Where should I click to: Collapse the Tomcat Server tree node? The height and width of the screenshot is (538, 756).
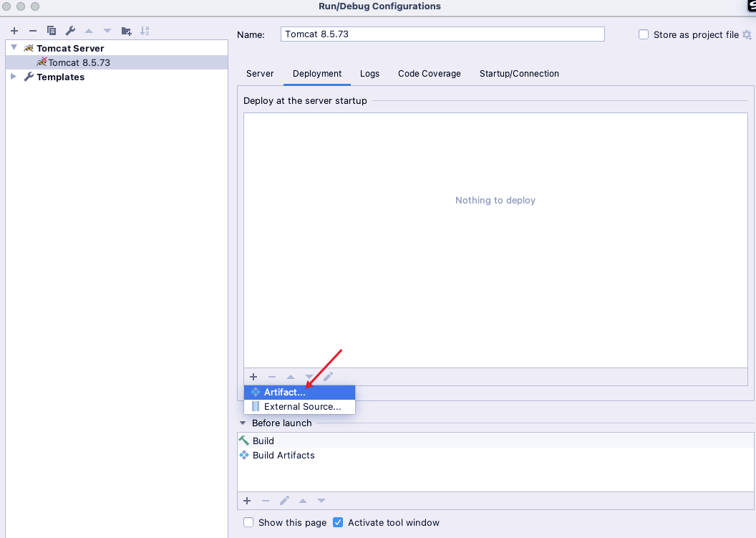pos(14,48)
